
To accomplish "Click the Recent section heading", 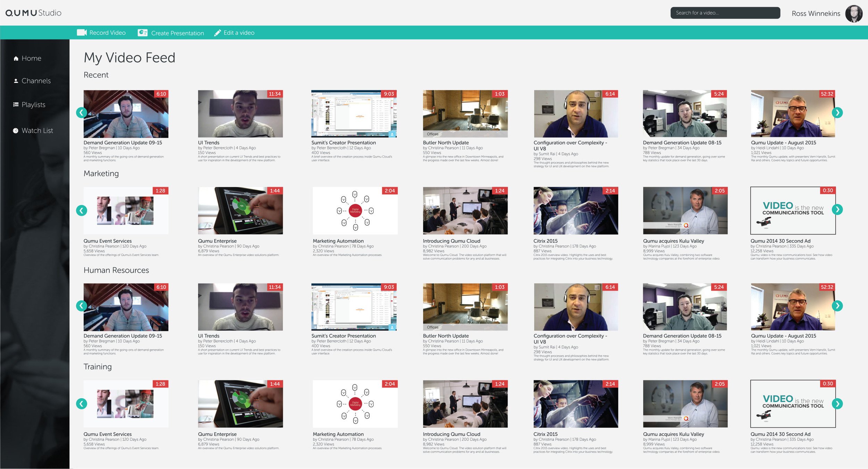I will click(96, 75).
